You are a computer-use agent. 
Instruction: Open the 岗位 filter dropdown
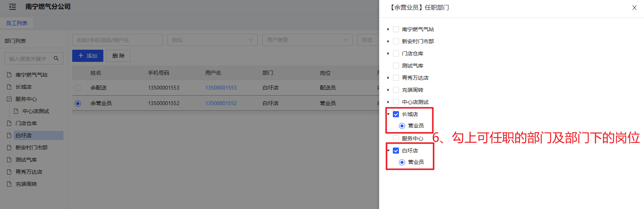tap(212, 40)
